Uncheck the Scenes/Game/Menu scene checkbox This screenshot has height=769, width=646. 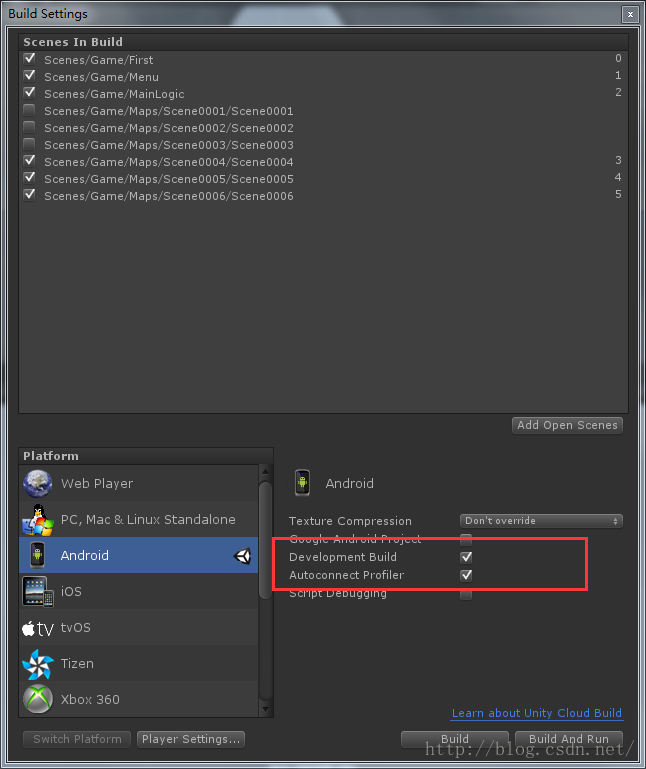point(29,76)
